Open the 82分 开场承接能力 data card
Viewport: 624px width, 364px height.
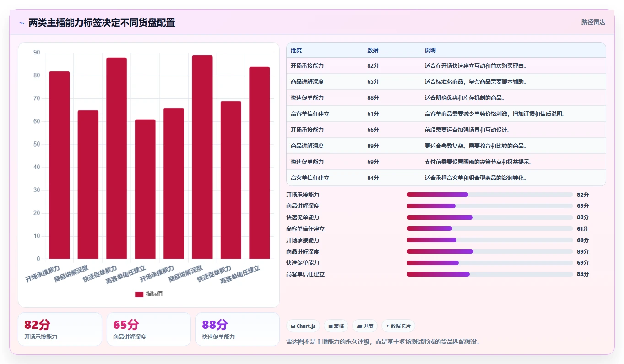60,329
